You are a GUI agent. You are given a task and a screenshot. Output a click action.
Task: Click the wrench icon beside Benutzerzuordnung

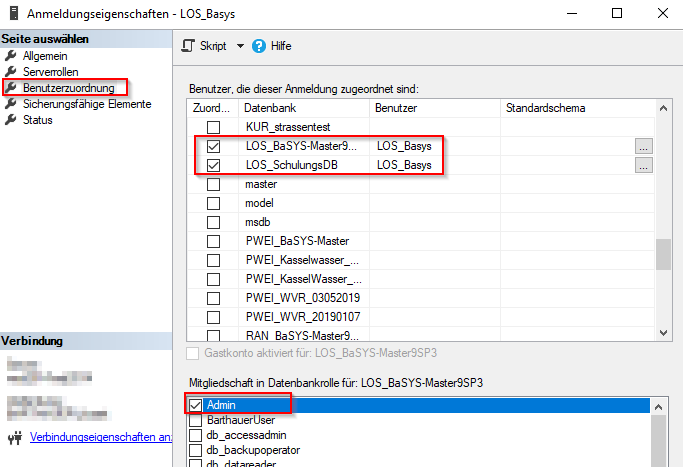point(12,88)
